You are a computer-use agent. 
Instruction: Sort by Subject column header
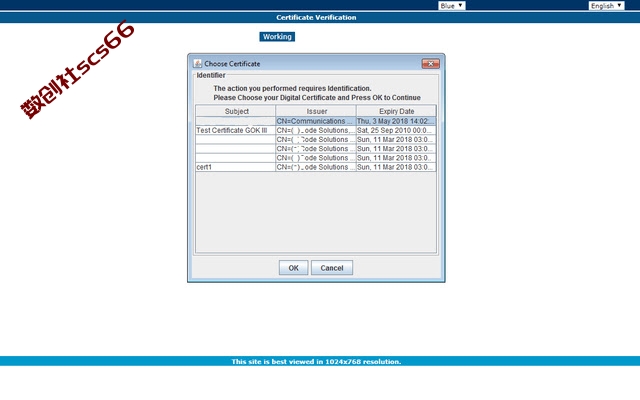tap(236, 111)
